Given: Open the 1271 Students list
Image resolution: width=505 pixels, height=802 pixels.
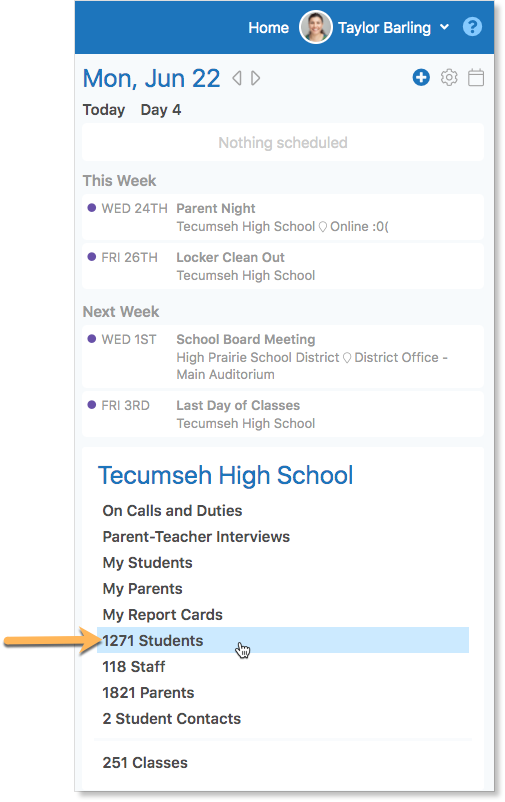Looking at the screenshot, I should point(283,640).
